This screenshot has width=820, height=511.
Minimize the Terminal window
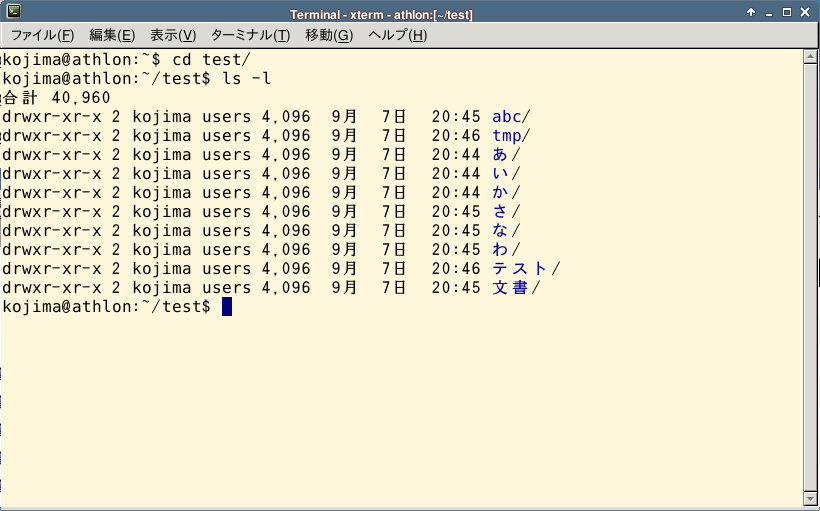click(x=769, y=13)
